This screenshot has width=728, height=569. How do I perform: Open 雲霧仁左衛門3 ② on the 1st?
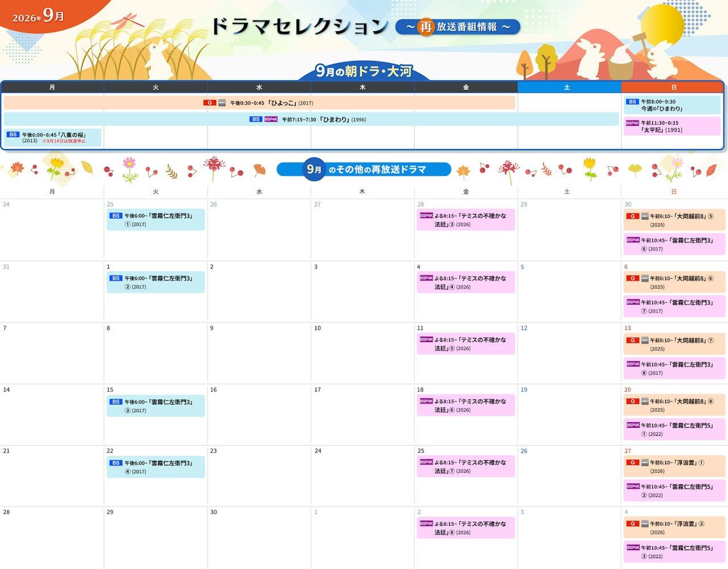click(x=156, y=282)
